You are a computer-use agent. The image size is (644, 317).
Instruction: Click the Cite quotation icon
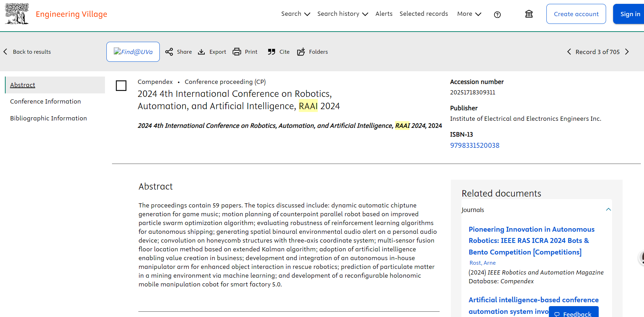click(271, 52)
